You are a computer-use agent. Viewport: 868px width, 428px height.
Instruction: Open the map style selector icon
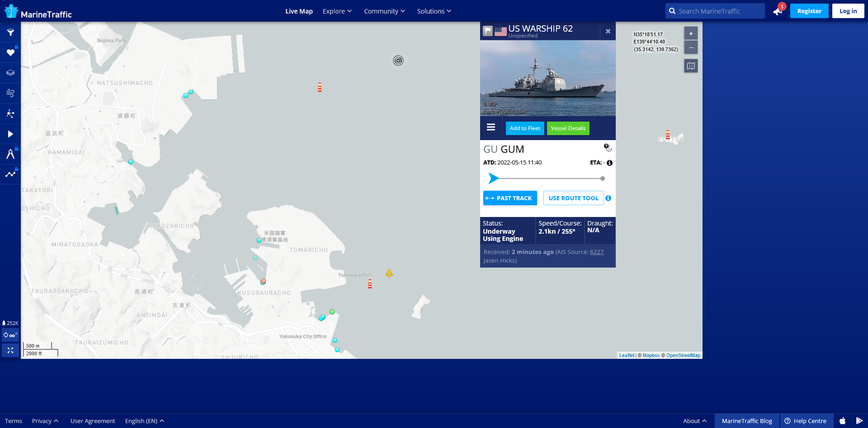point(691,66)
